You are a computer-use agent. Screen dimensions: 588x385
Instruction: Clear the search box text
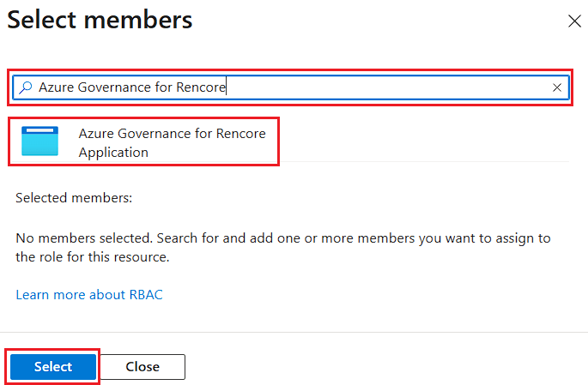pyautogui.click(x=557, y=87)
